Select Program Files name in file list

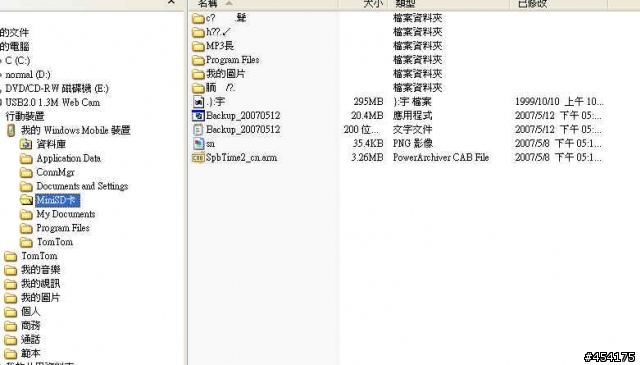(x=233, y=60)
